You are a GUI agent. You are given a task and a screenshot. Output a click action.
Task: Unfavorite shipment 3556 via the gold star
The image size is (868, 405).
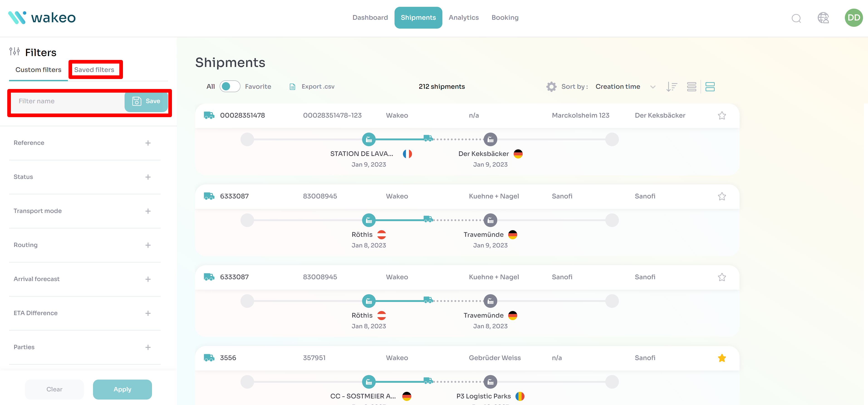[722, 358]
